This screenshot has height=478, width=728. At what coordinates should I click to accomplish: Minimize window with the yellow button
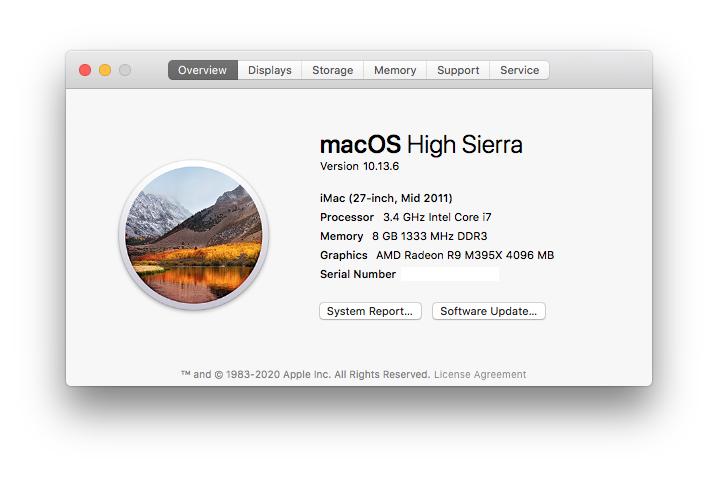[105, 70]
